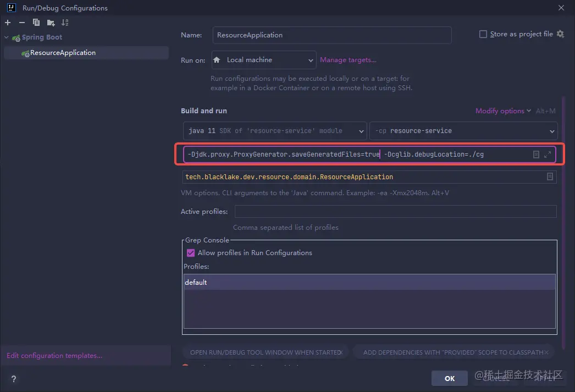The height and width of the screenshot is (392, 575).
Task: Sort configurations alphabetically
Action: coord(65,23)
